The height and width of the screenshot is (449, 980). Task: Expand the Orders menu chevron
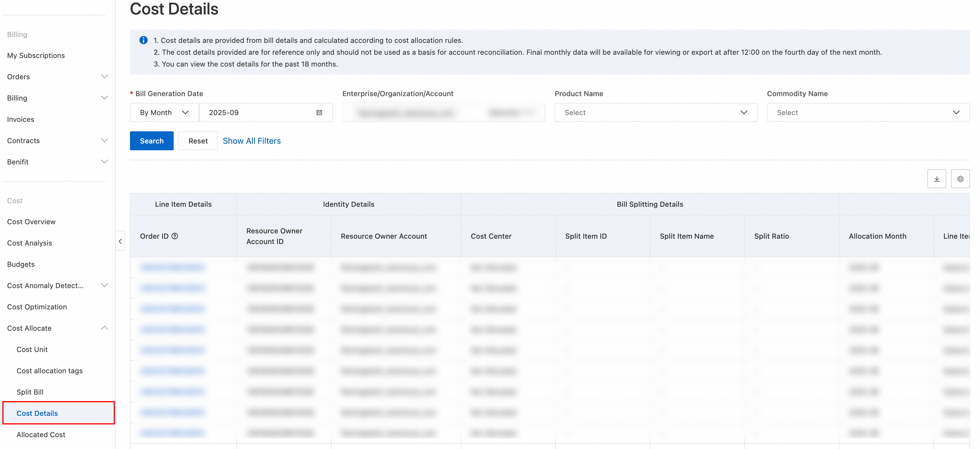(x=104, y=77)
